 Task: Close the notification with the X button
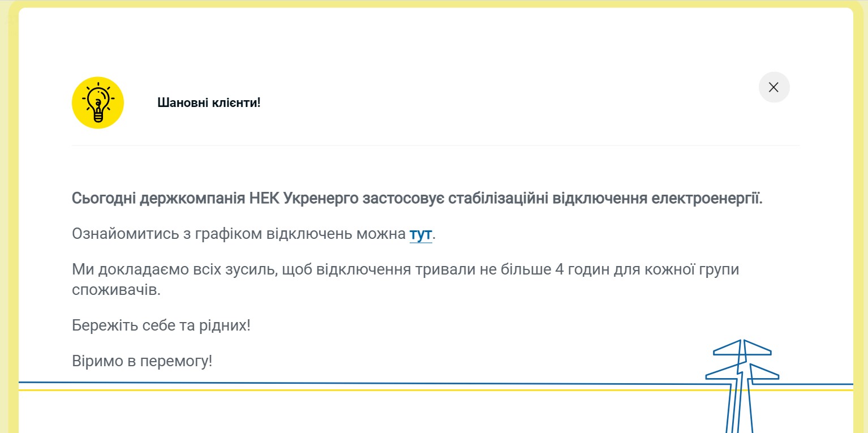tap(774, 87)
